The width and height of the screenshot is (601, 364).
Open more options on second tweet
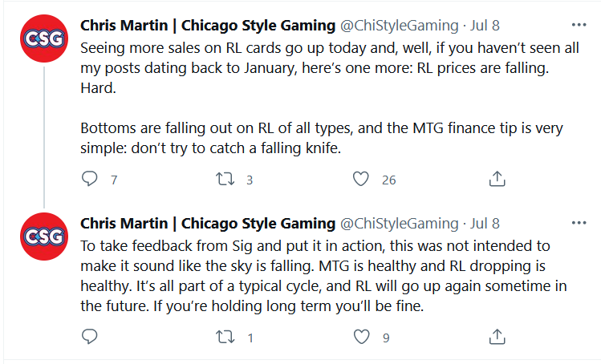click(x=578, y=222)
